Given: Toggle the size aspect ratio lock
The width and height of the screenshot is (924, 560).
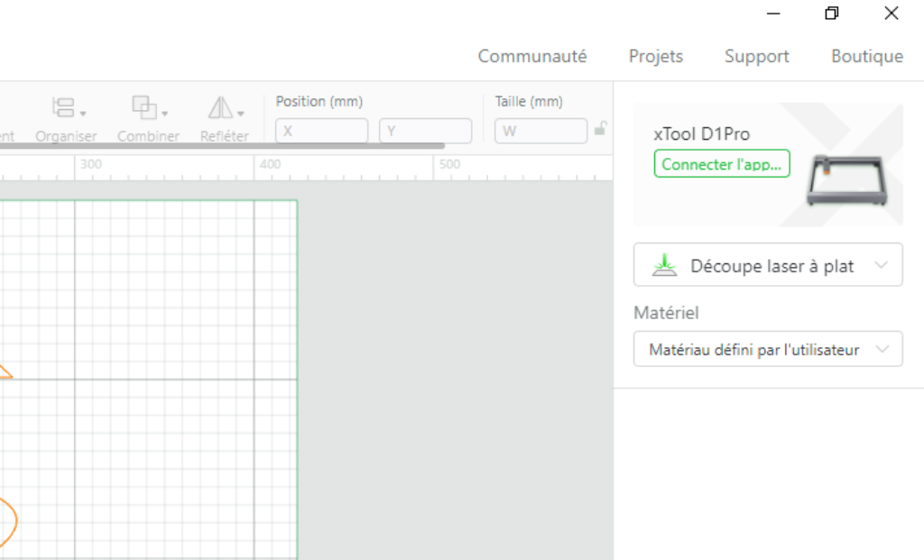Looking at the screenshot, I should (x=600, y=128).
